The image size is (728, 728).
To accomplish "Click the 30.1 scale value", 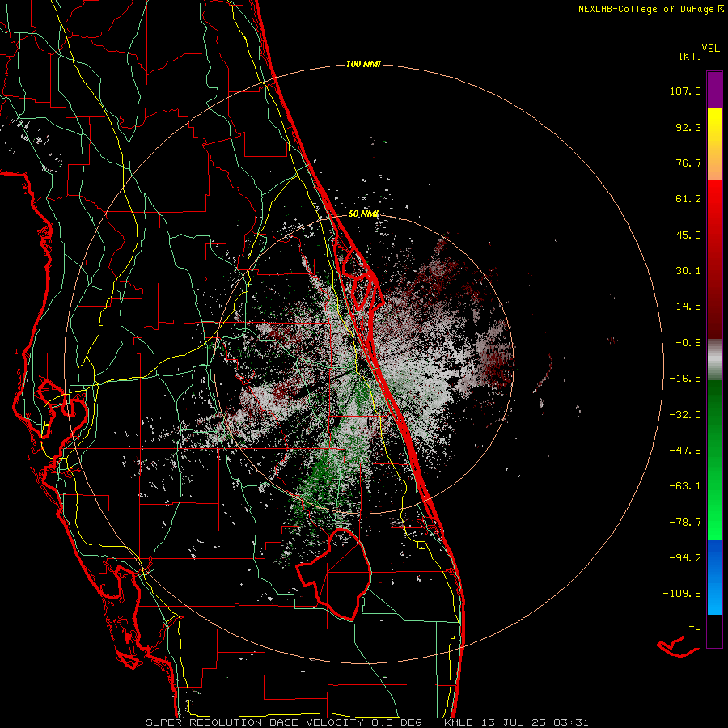I will click(x=688, y=271).
